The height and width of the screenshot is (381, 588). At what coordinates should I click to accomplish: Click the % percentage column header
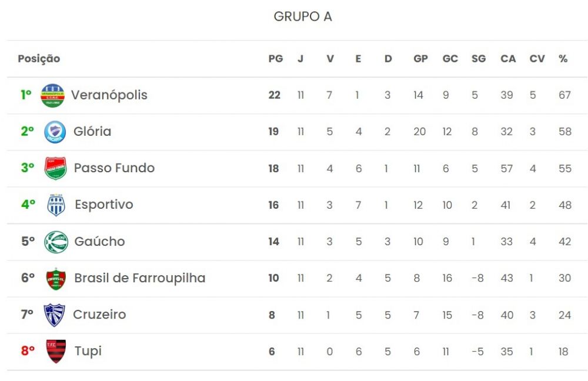[563, 59]
